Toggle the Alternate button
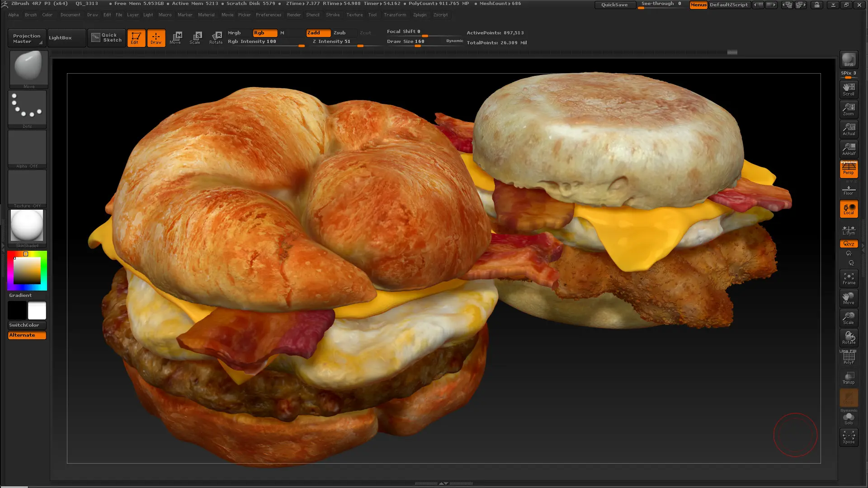 [x=27, y=335]
